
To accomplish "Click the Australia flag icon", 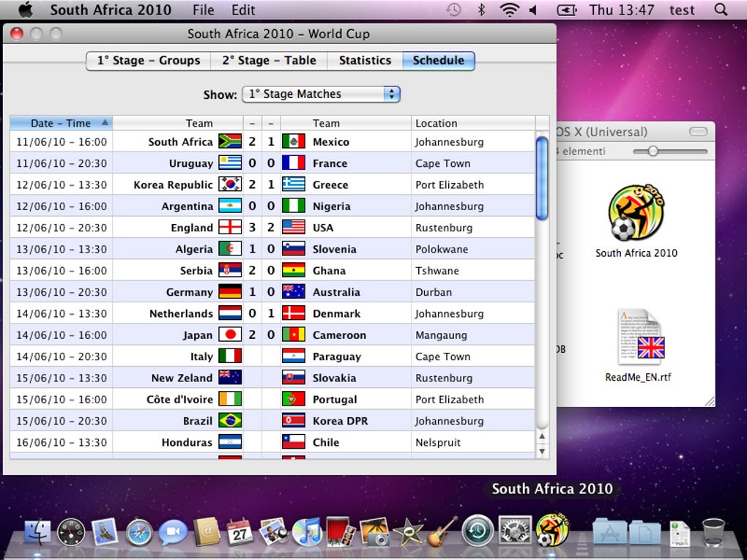I will pyautogui.click(x=294, y=291).
